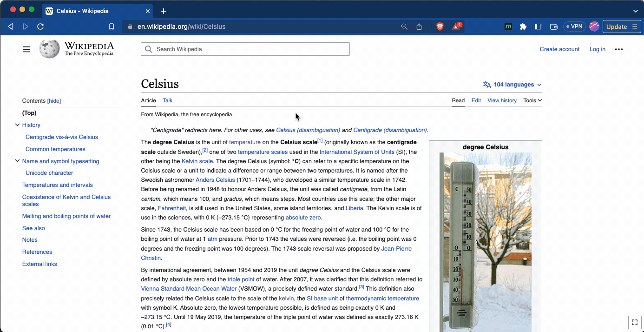Click the Brave Shields lion icon
This screenshot has height=332, width=644.
[x=440, y=27]
